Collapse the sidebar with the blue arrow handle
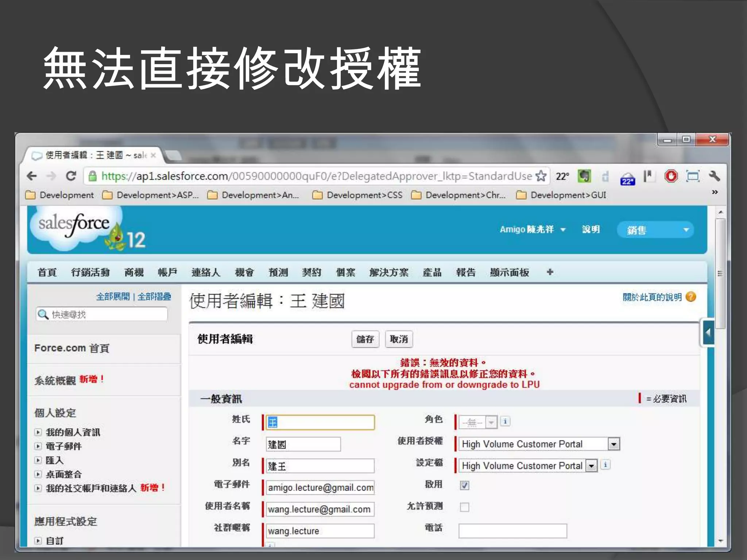The height and width of the screenshot is (560, 747). (708, 332)
